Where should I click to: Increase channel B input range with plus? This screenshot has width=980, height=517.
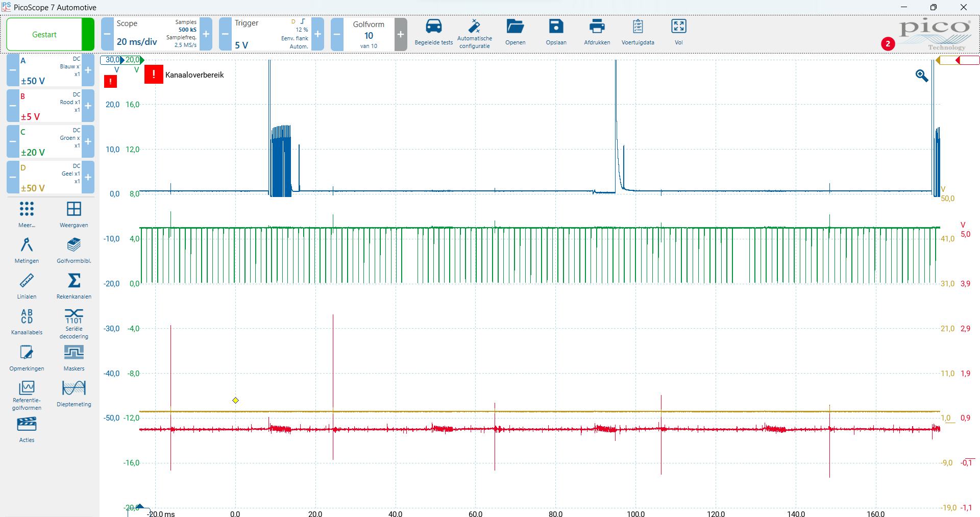tap(88, 106)
